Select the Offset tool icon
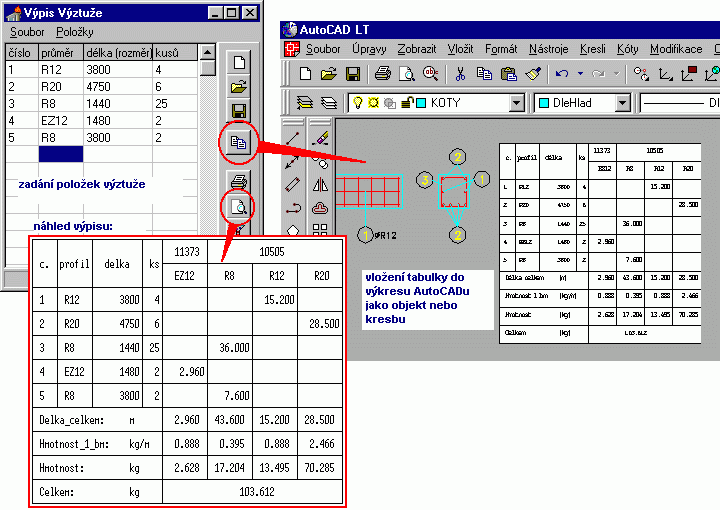This screenshot has height=510, width=720. (x=320, y=208)
